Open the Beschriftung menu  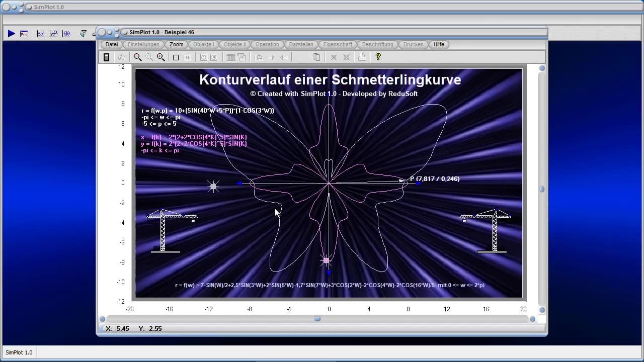(378, 44)
